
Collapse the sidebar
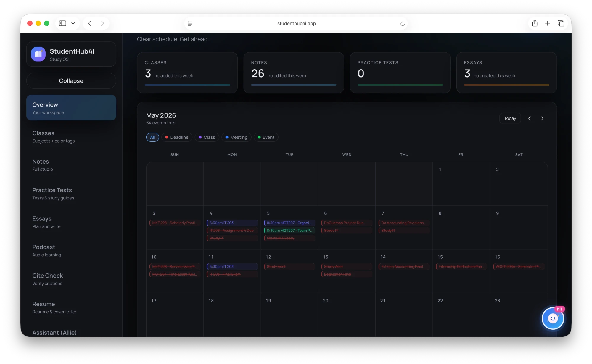coord(71,81)
